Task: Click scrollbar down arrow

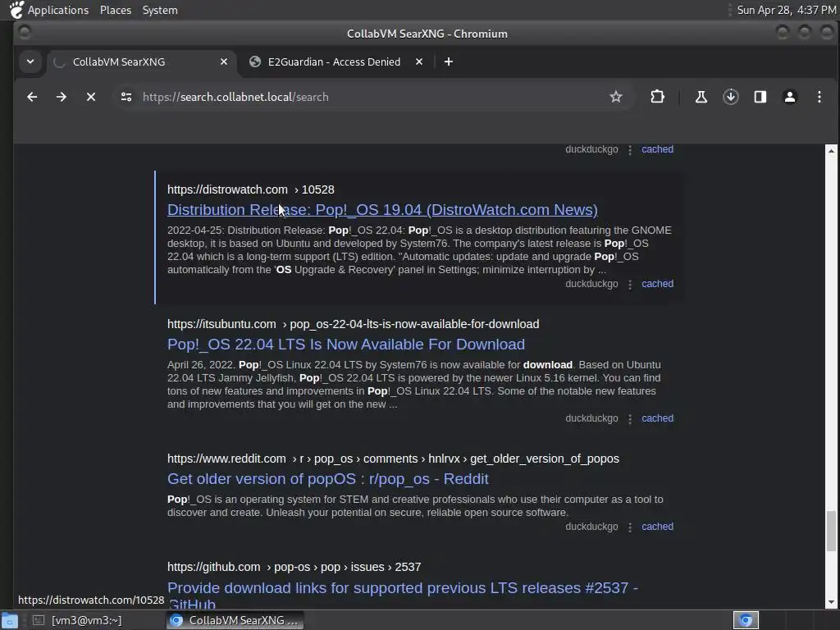Action: point(831,602)
